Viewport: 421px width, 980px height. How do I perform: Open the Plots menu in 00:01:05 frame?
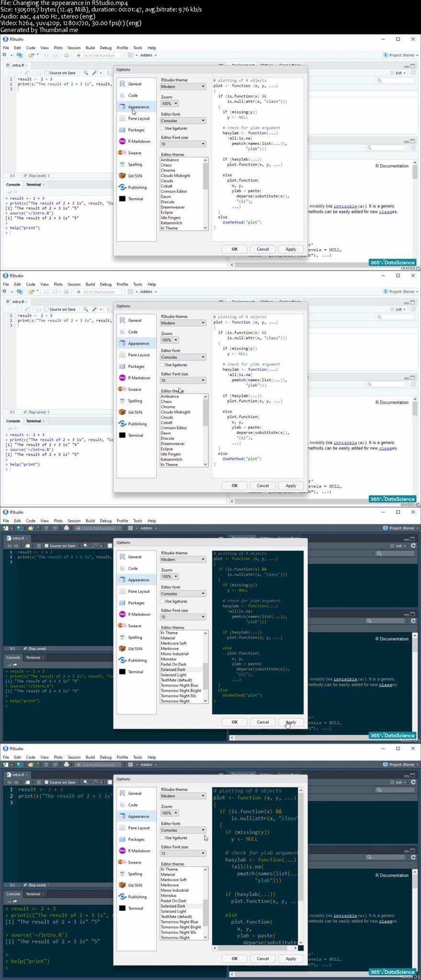click(58, 521)
